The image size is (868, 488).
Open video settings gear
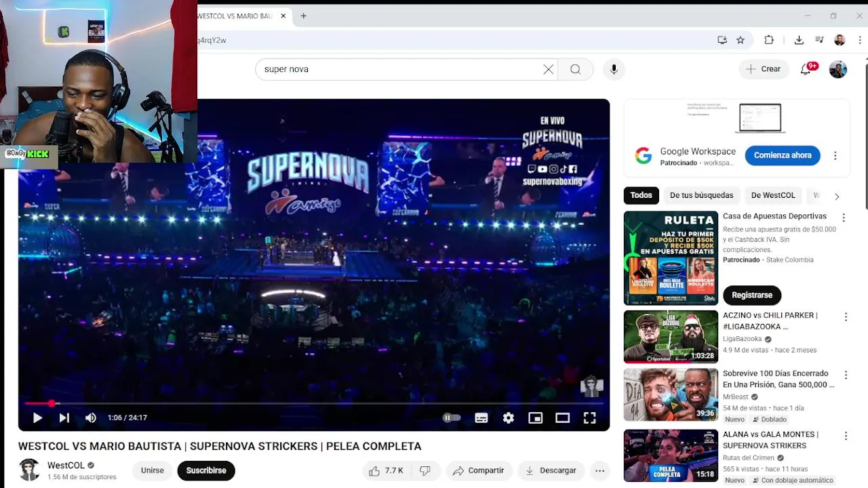[x=509, y=418]
